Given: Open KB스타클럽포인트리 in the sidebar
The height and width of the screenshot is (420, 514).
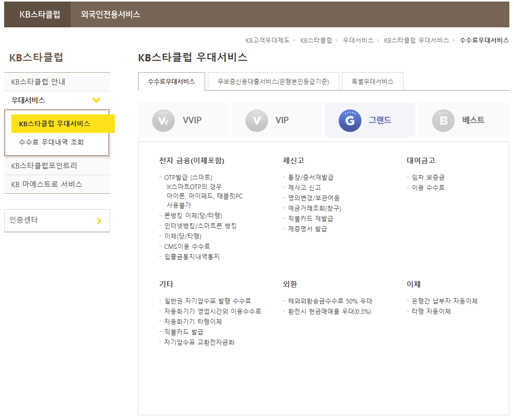Looking at the screenshot, I should 57,166.
